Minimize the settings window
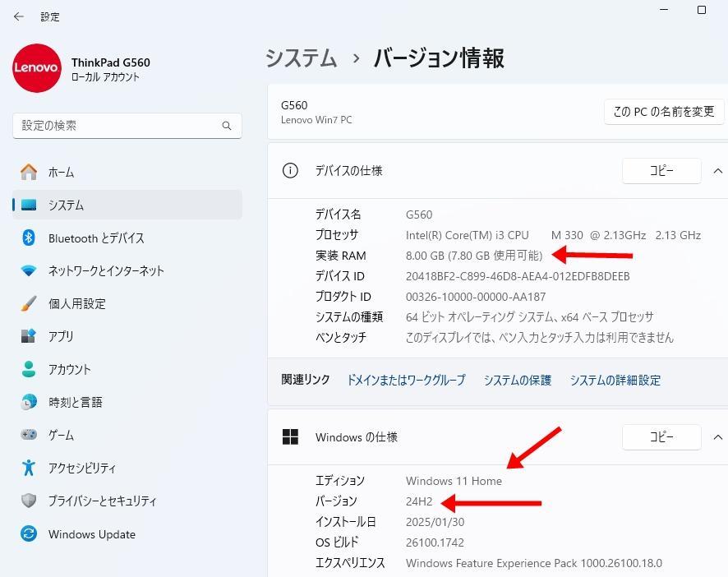This screenshot has height=577, width=728. tap(664, 9)
